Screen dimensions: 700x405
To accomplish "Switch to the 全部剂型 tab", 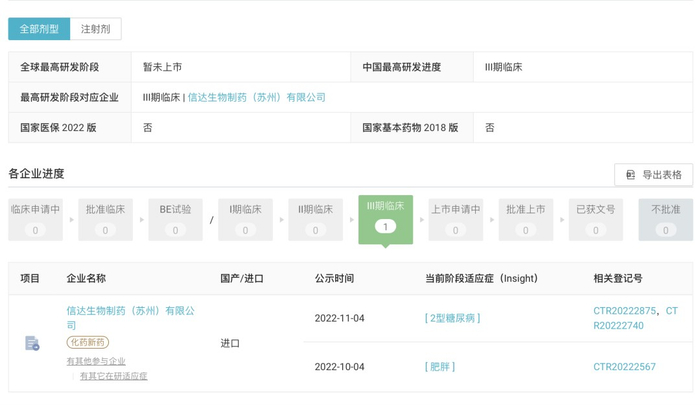I will coord(39,29).
